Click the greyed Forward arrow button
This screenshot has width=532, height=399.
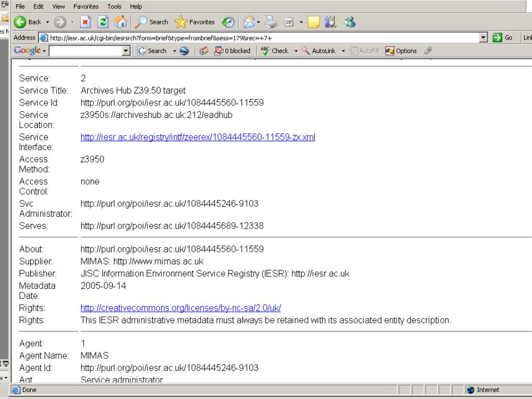click(x=60, y=22)
